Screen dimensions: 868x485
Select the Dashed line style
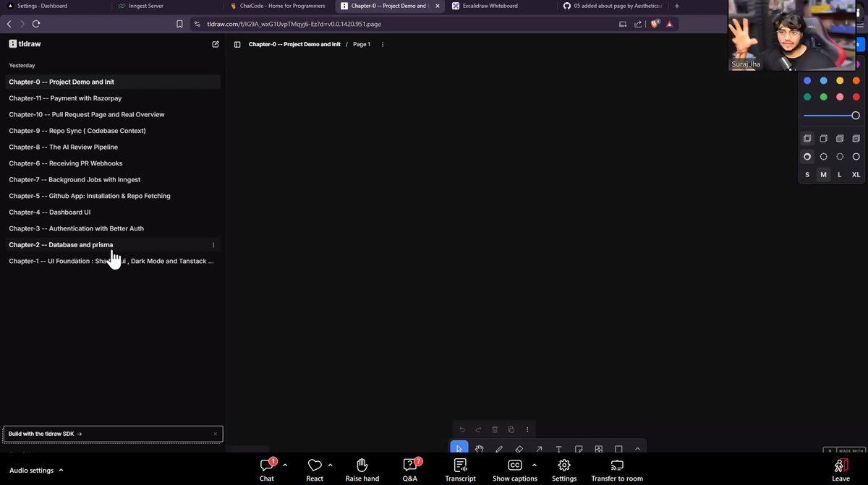(x=823, y=156)
